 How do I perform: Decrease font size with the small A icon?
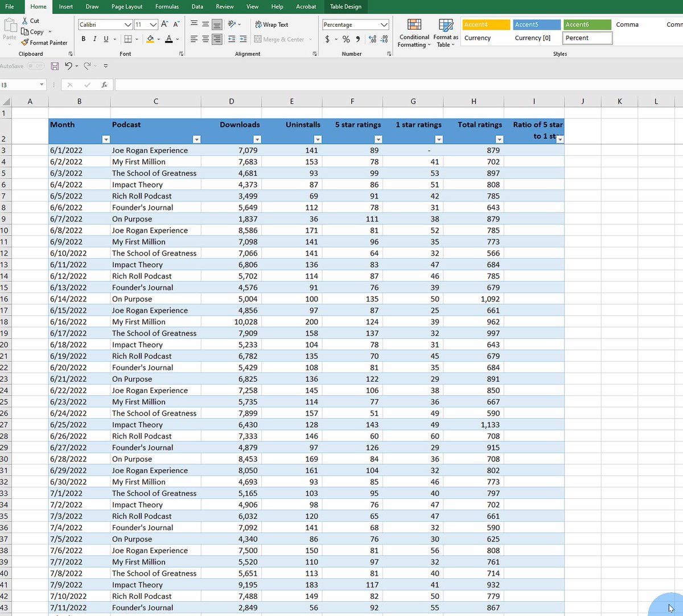[176, 24]
